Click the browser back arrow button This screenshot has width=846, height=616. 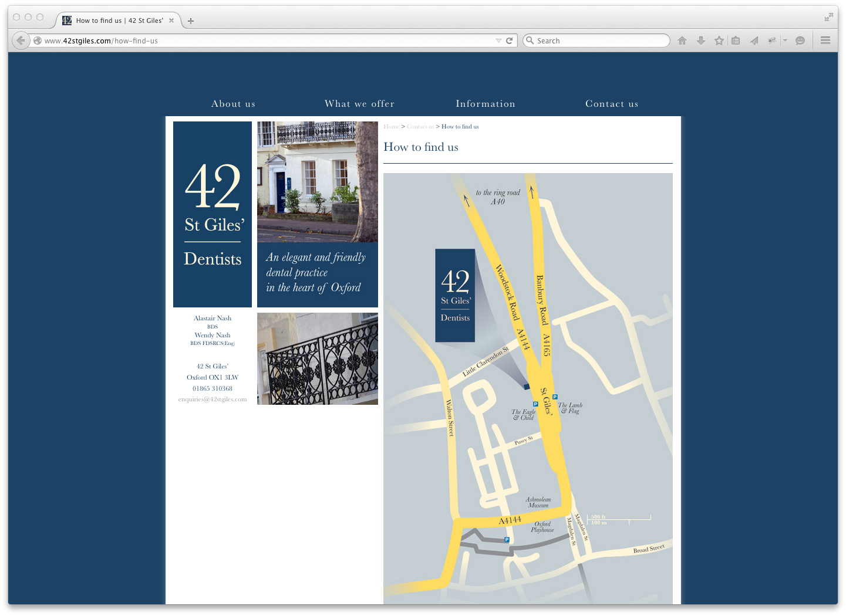21,40
